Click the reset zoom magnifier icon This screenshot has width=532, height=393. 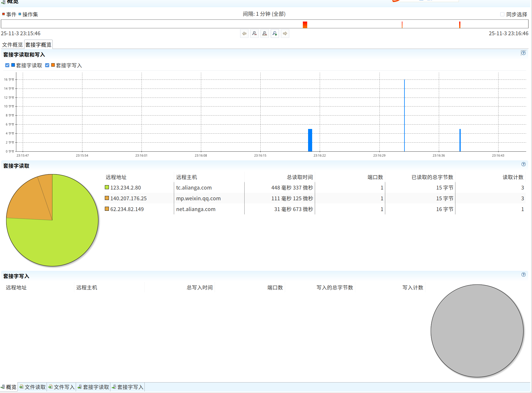click(265, 34)
